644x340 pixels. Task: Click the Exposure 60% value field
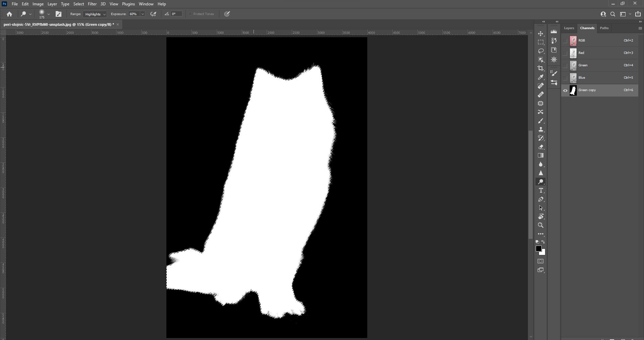click(x=134, y=14)
